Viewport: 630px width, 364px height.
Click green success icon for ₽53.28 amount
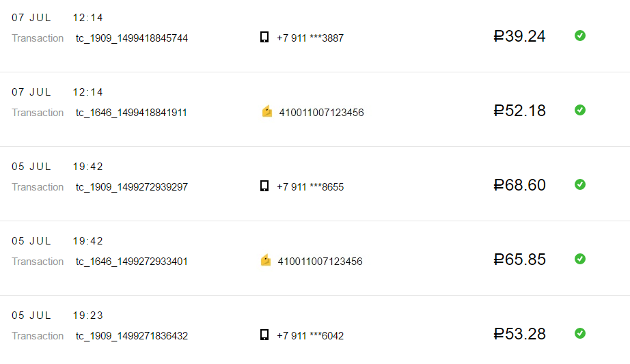(579, 333)
